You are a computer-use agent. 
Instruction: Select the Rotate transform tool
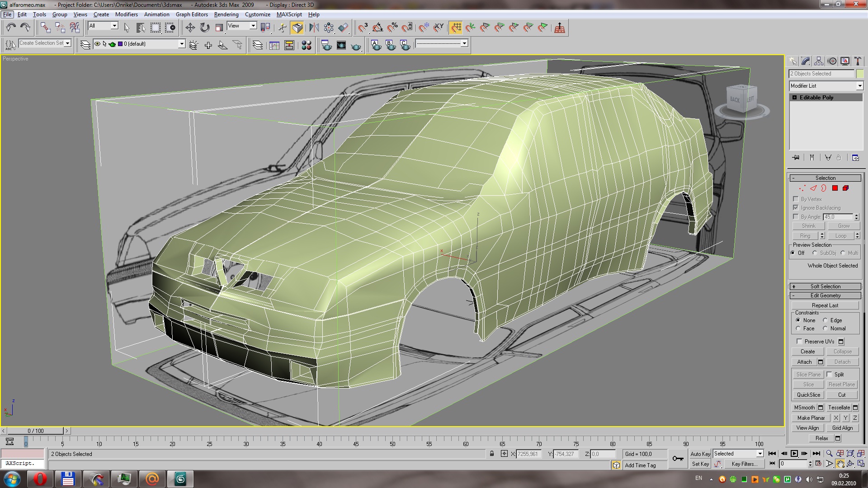tap(205, 28)
